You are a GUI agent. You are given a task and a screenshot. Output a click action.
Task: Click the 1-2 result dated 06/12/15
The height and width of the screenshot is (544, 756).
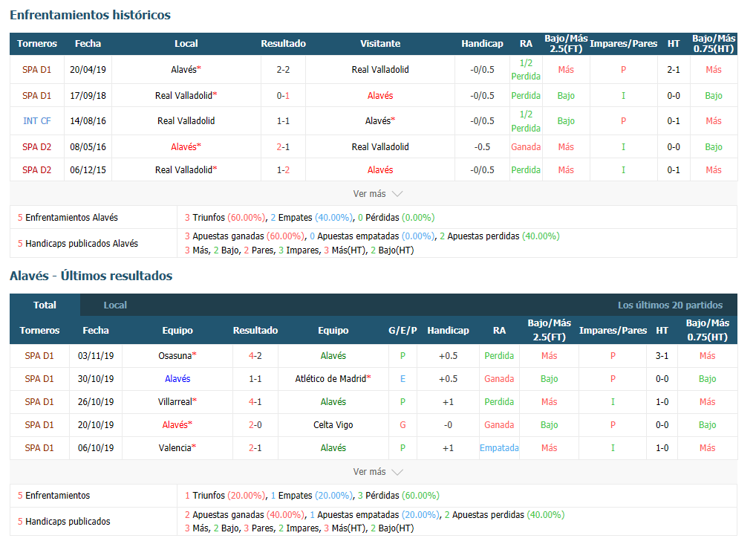[283, 170]
